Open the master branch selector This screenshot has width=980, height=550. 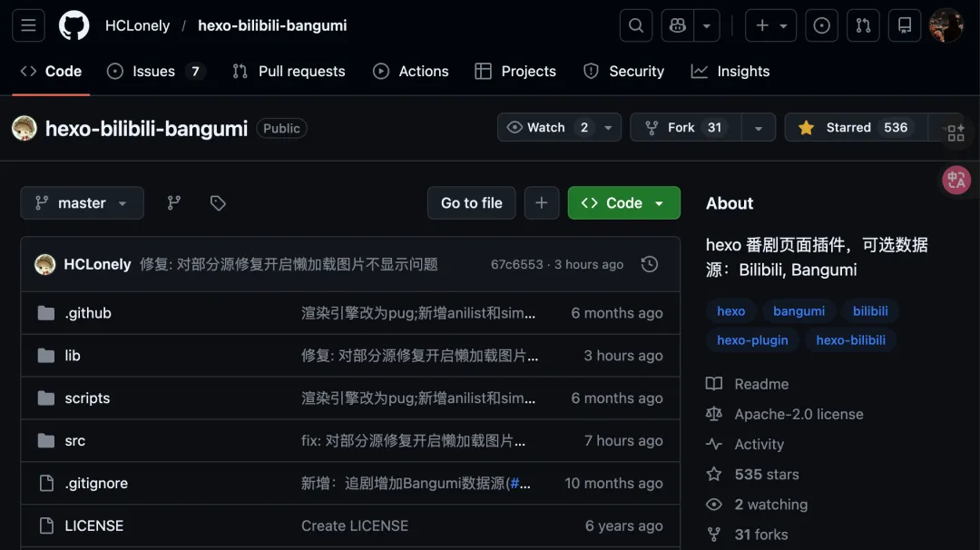82,203
